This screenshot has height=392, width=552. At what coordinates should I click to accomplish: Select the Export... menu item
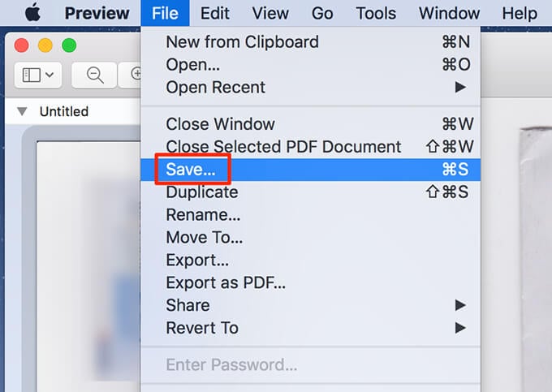pos(310,260)
